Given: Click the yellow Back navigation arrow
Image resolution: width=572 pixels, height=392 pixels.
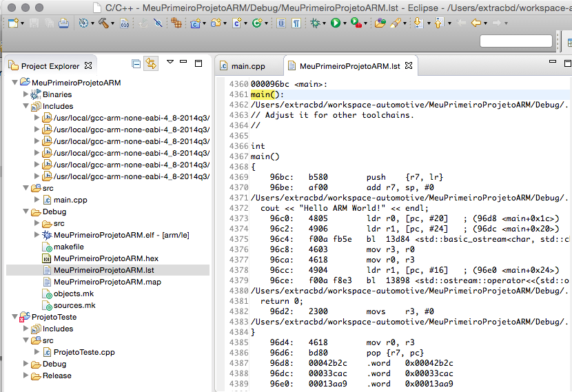Looking at the screenshot, I should 476,23.
